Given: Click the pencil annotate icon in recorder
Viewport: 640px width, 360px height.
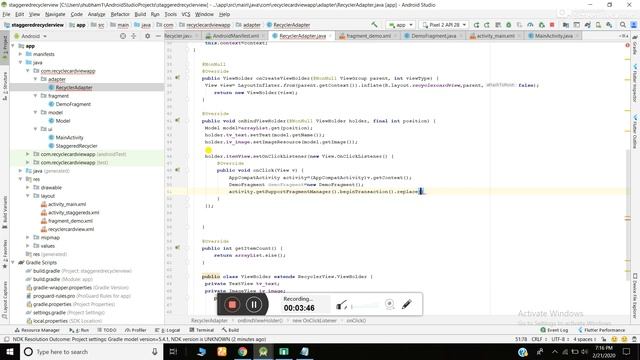Looking at the screenshot, I should 407,304.
